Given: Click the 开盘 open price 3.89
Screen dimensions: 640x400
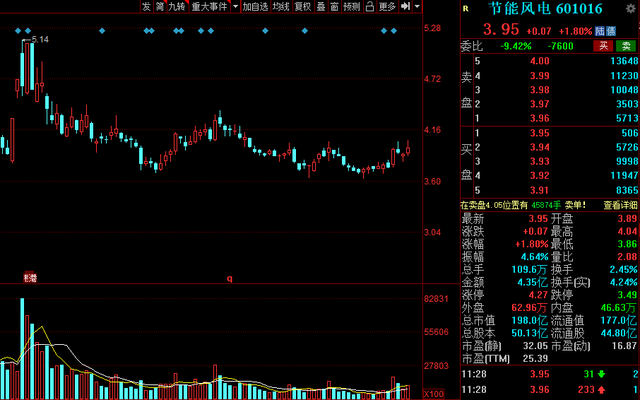Looking at the screenshot, I should 627,219.
